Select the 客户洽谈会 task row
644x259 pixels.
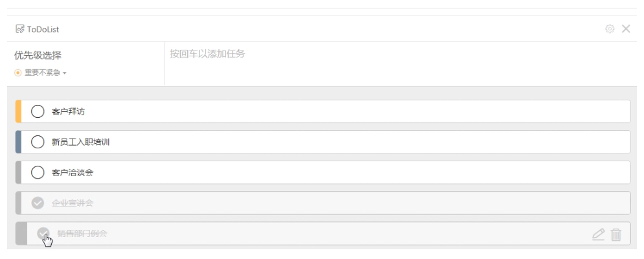coord(323,172)
